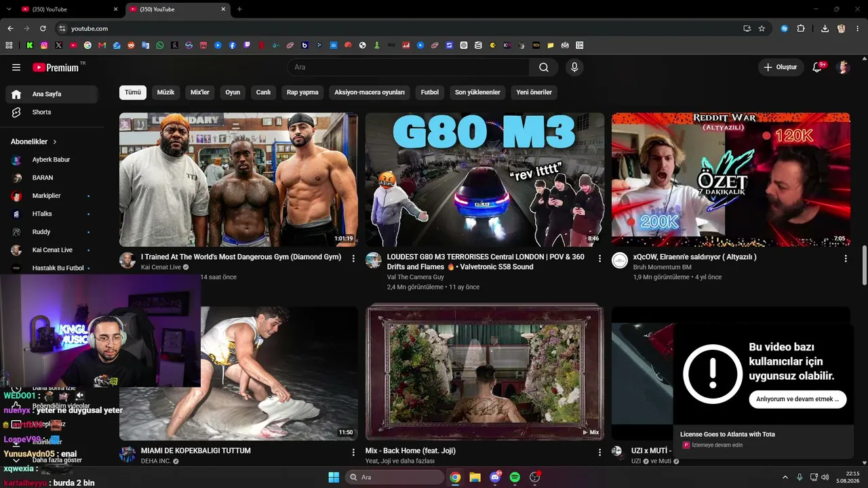
Task: Open the Chrome apps grid shortcut
Action: (9, 45)
